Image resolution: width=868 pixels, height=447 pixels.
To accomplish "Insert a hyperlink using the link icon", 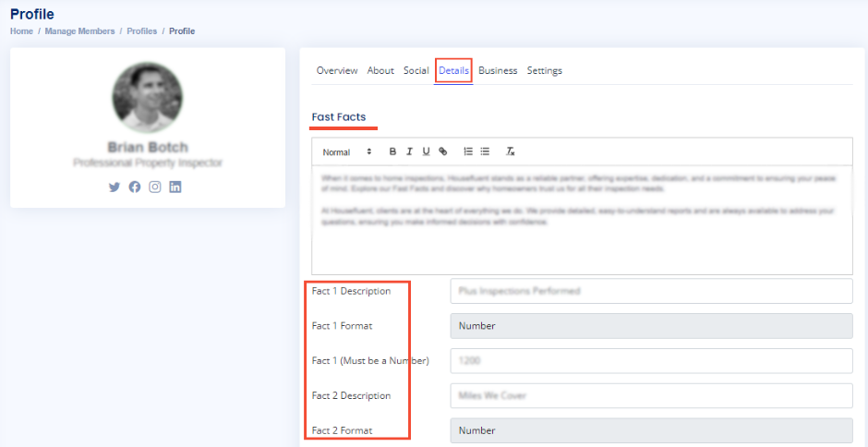I will [443, 151].
